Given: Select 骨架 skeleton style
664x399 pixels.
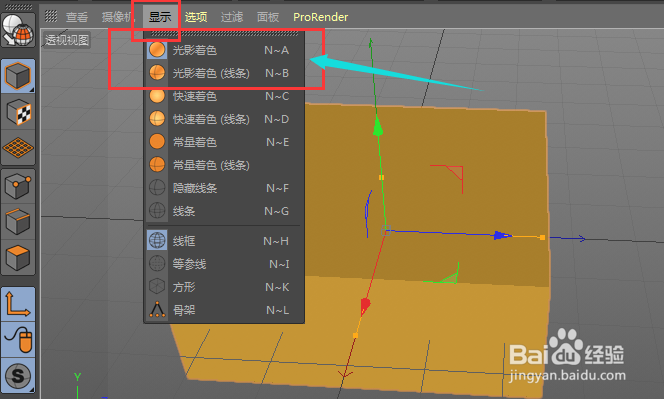Looking at the screenshot, I should point(224,310).
